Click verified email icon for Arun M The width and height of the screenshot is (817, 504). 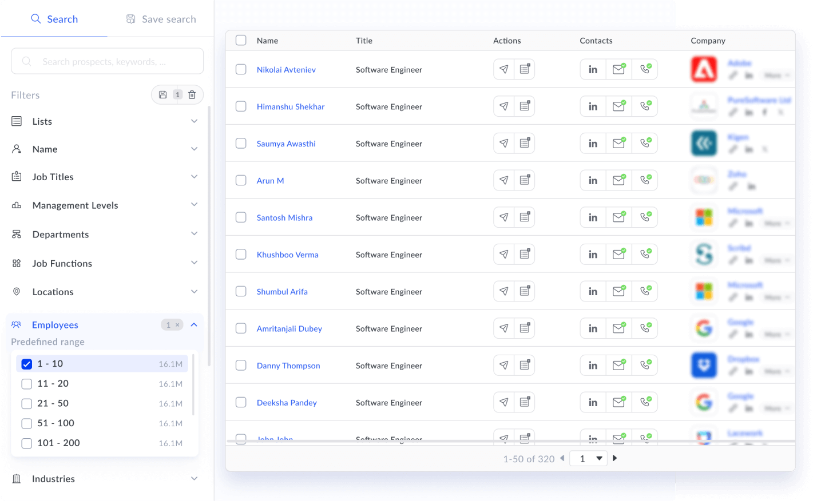point(618,180)
